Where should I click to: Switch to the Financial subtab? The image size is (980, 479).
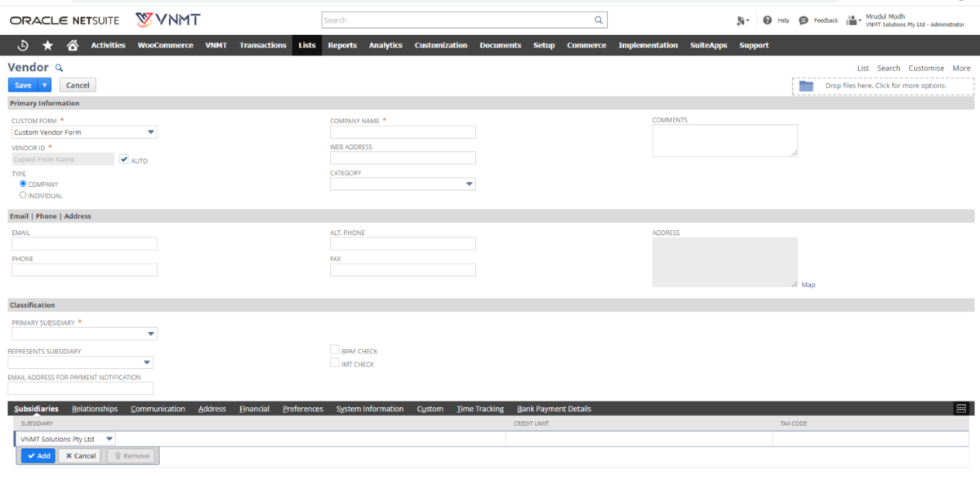pyautogui.click(x=254, y=408)
